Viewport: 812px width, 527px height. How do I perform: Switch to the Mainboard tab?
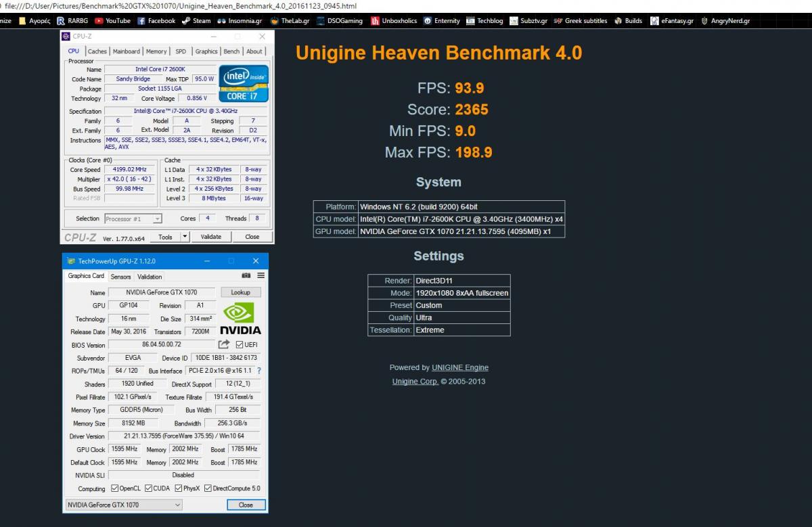click(127, 51)
